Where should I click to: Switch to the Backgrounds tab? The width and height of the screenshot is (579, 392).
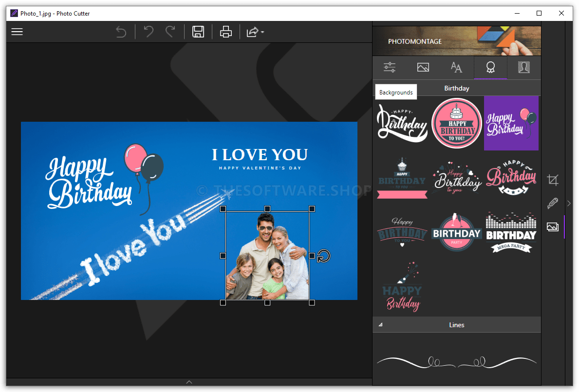point(395,92)
